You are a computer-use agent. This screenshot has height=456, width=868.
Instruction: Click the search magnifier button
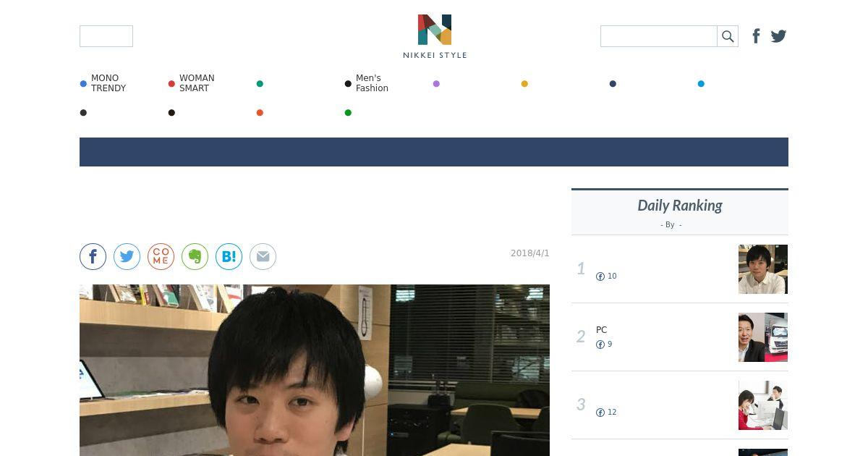coord(728,36)
